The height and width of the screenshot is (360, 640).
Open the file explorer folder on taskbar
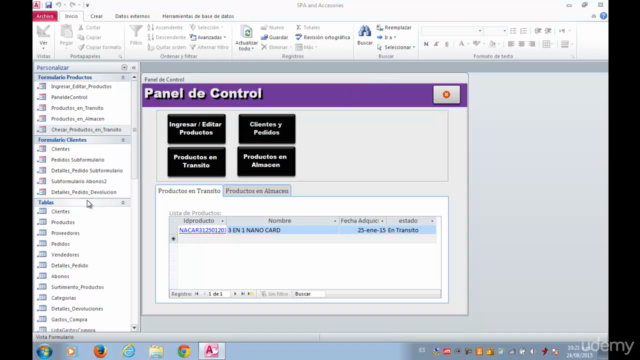(x=156, y=351)
